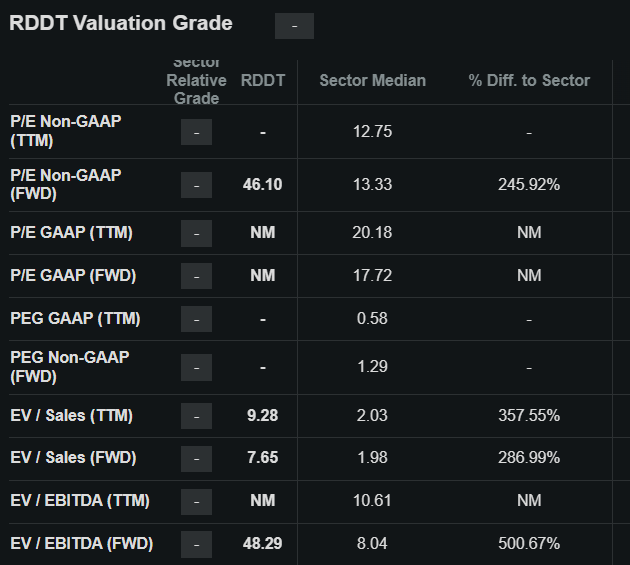Click the Sector Relative Grade column header

[x=196, y=80]
